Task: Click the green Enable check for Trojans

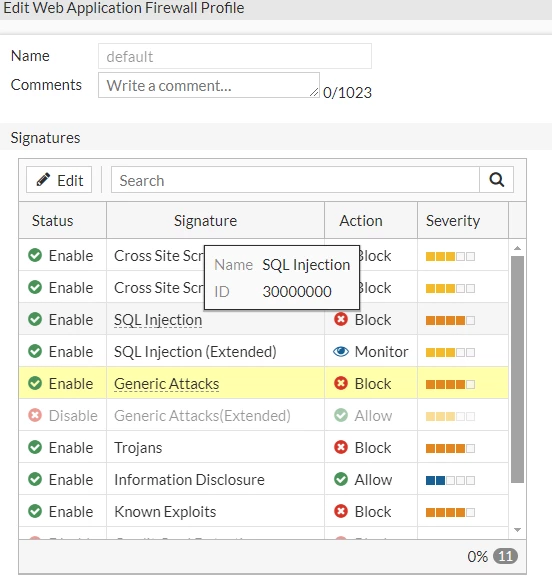Action: (35, 447)
